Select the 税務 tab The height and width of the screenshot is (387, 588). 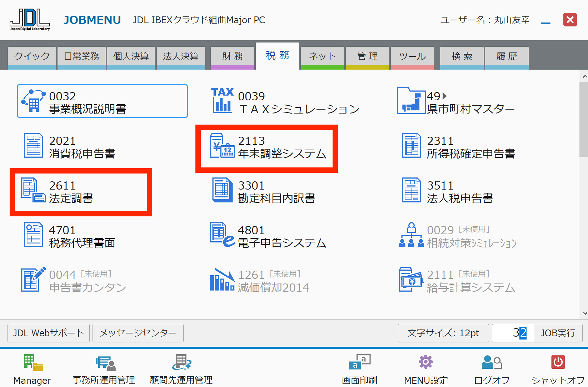click(278, 56)
